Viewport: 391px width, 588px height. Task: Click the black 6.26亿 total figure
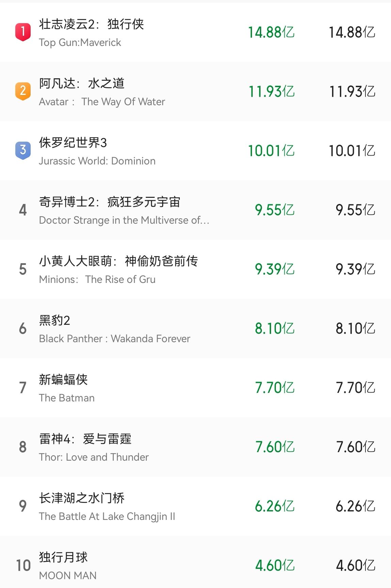coord(355,506)
